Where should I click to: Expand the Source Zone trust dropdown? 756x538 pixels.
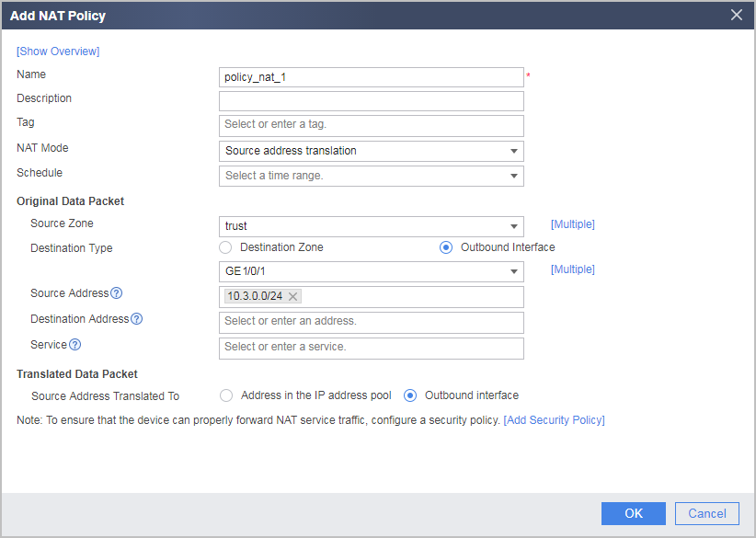coord(372,226)
